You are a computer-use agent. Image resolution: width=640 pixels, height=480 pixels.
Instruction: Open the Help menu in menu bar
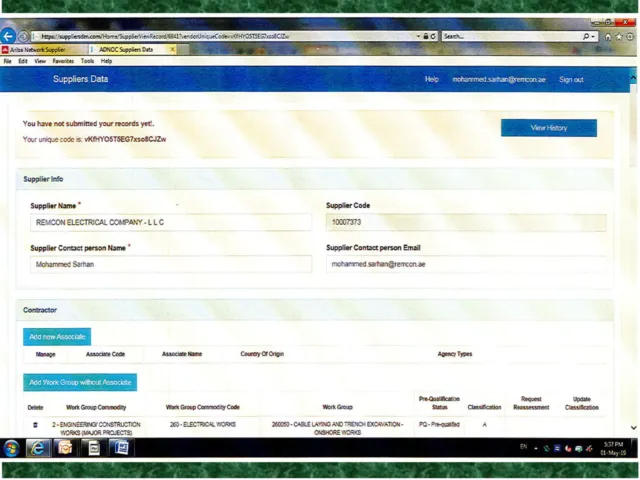tap(106, 61)
